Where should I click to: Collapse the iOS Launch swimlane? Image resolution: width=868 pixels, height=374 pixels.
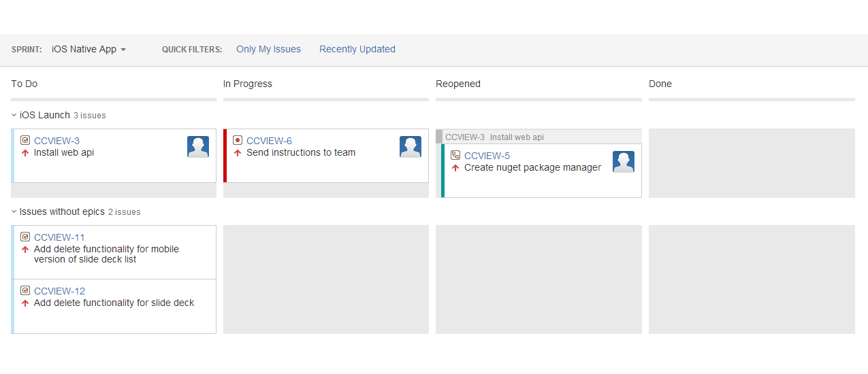click(14, 116)
